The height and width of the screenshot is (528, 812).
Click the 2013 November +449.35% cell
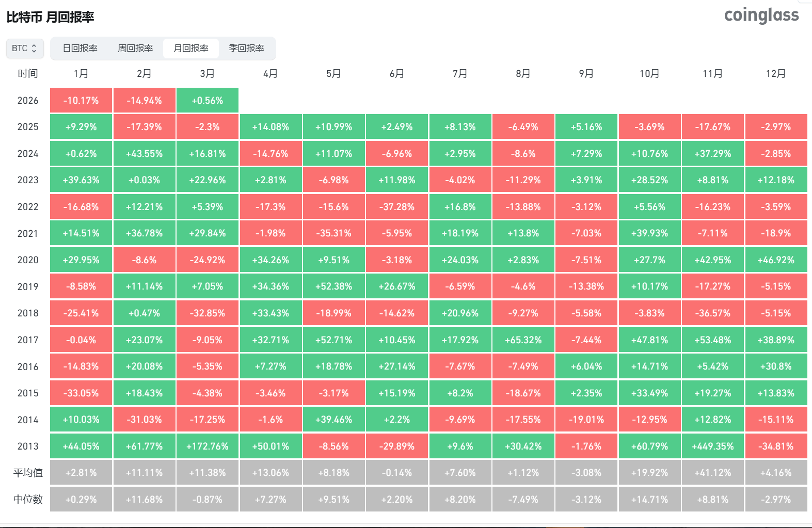(712, 446)
